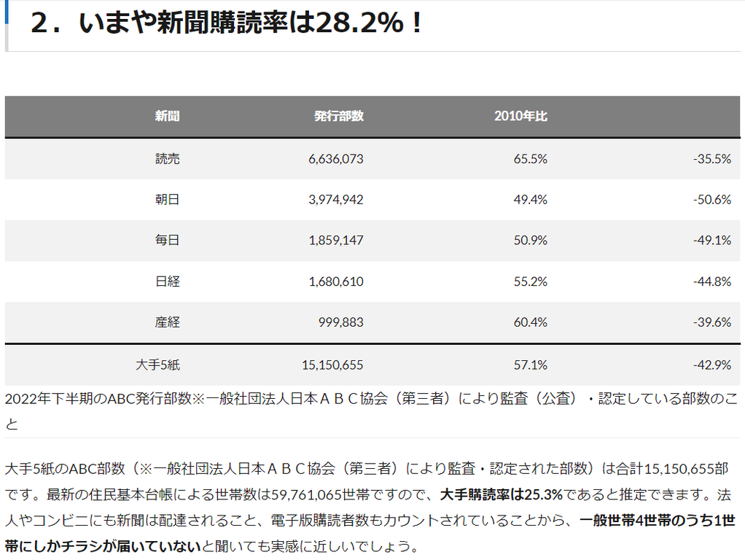
Task: Select the 朝日 row label
Action: 167,199
